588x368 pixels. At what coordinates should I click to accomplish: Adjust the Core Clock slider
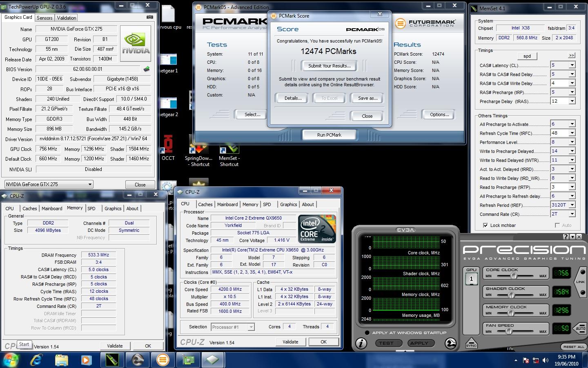(x=514, y=276)
